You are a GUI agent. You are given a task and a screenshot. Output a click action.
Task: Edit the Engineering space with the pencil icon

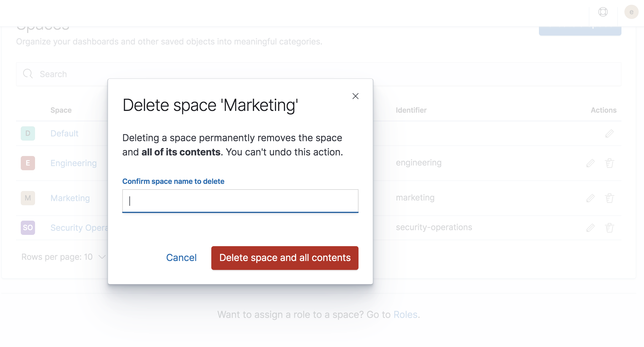[590, 163]
